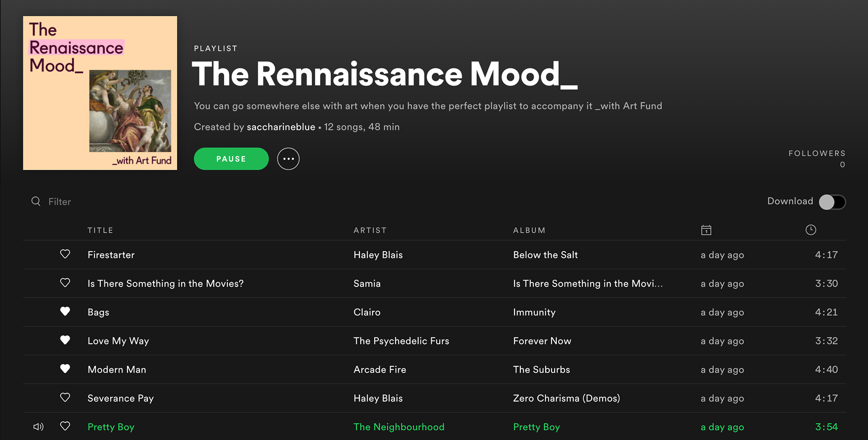Select the track title Love My Way
Screen dimensions: 868x440
click(x=118, y=341)
